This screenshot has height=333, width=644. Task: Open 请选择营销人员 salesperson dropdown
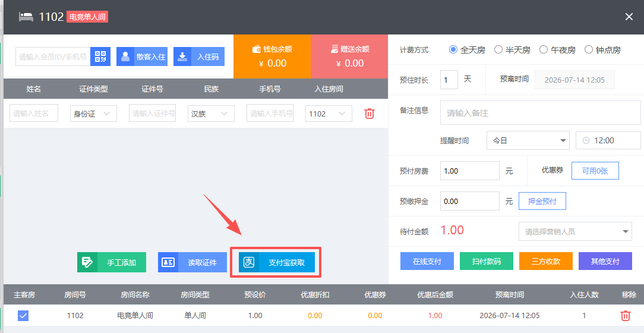coord(575,231)
